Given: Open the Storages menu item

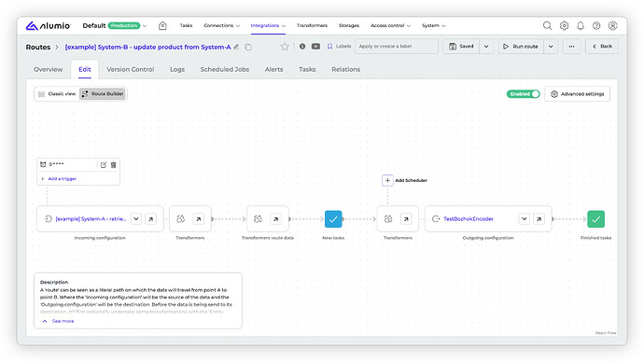Looking at the screenshot, I should coord(349,25).
